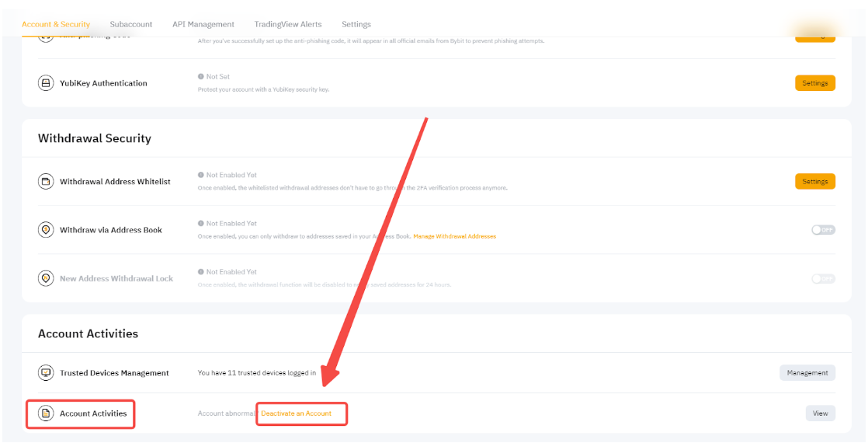The width and height of the screenshot is (868, 443).
Task: Open Withdrawal Address Whitelist Settings button
Action: pyautogui.click(x=814, y=182)
